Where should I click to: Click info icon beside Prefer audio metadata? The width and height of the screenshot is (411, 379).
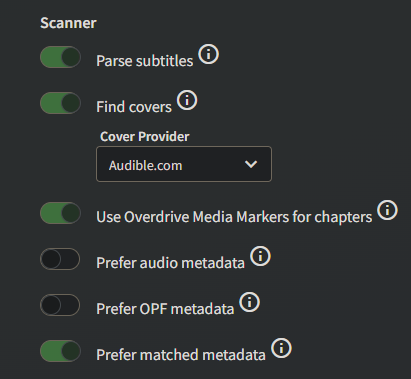point(260,256)
